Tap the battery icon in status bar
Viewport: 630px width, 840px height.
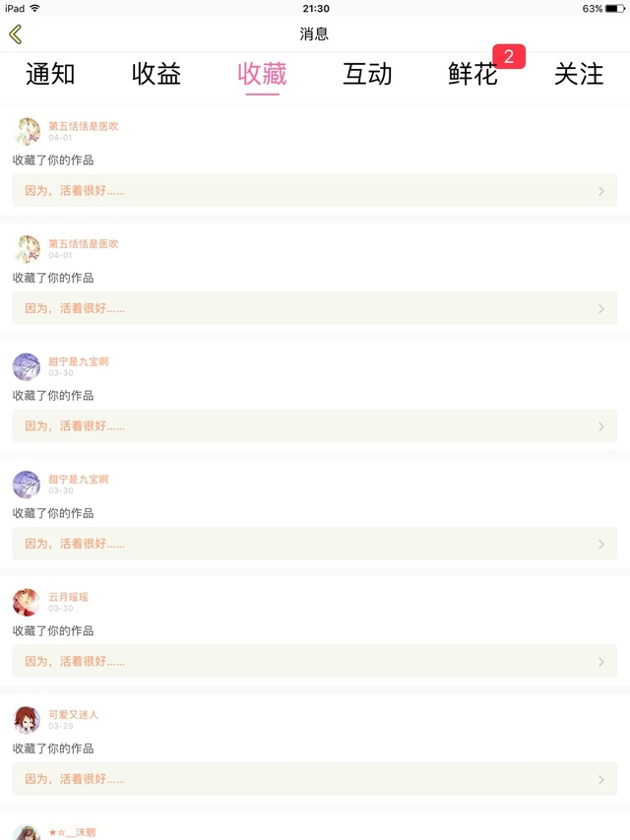point(614,9)
